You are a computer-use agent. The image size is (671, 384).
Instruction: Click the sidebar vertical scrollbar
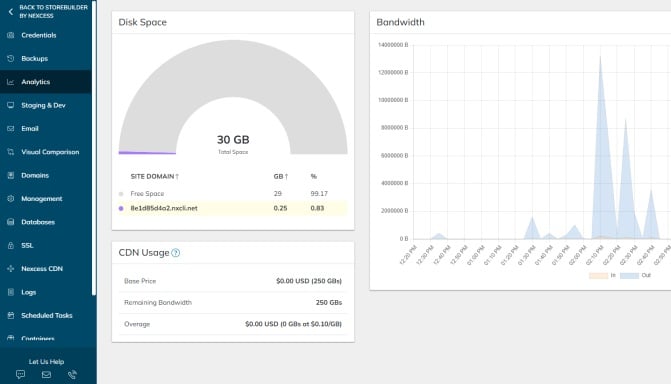click(94, 148)
